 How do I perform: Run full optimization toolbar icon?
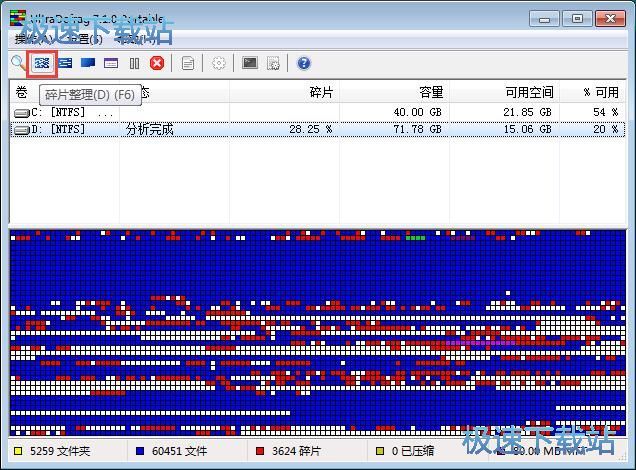(x=88, y=63)
